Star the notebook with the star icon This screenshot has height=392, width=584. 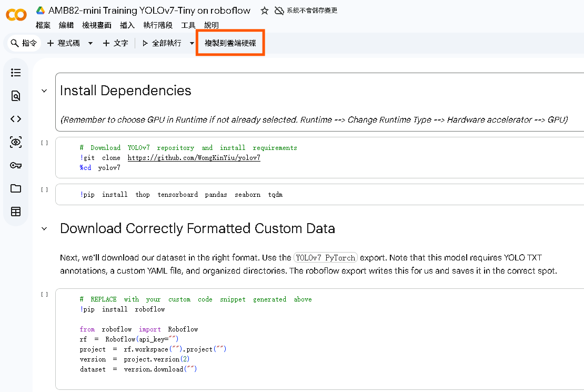[265, 11]
